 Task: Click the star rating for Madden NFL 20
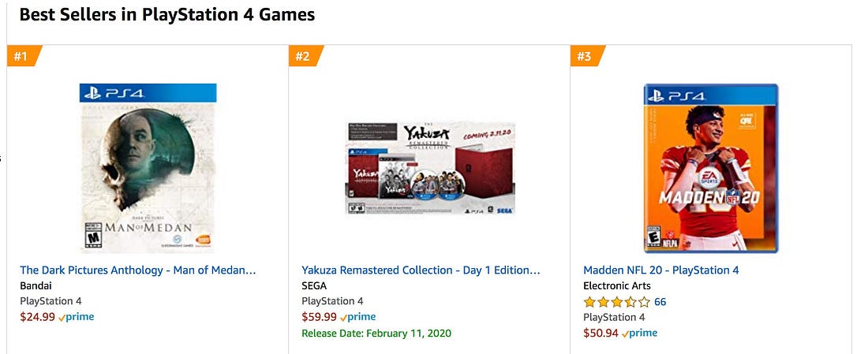click(617, 302)
